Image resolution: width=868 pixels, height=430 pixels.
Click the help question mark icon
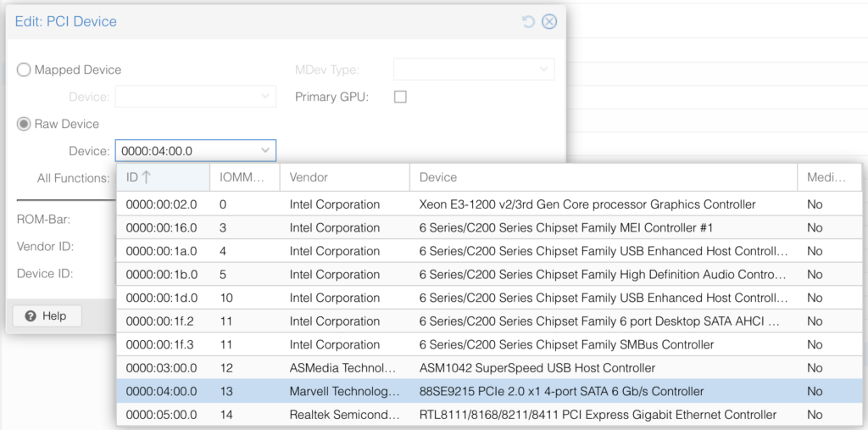tap(31, 316)
